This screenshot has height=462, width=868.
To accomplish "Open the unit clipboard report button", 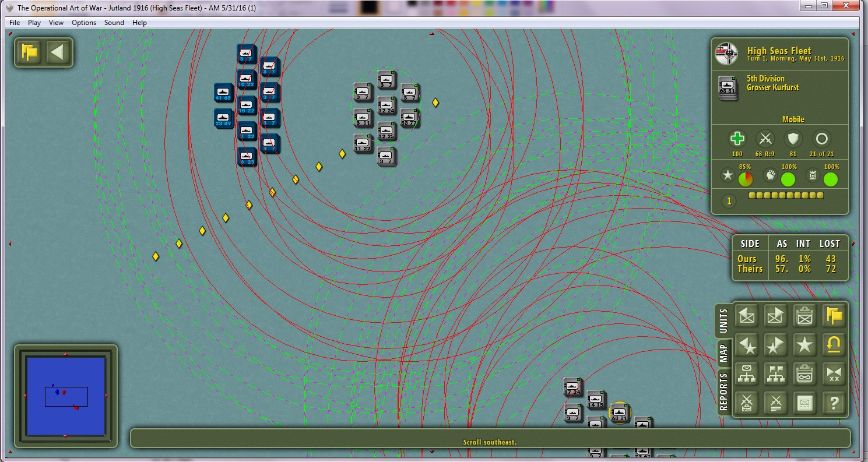I will [x=804, y=316].
